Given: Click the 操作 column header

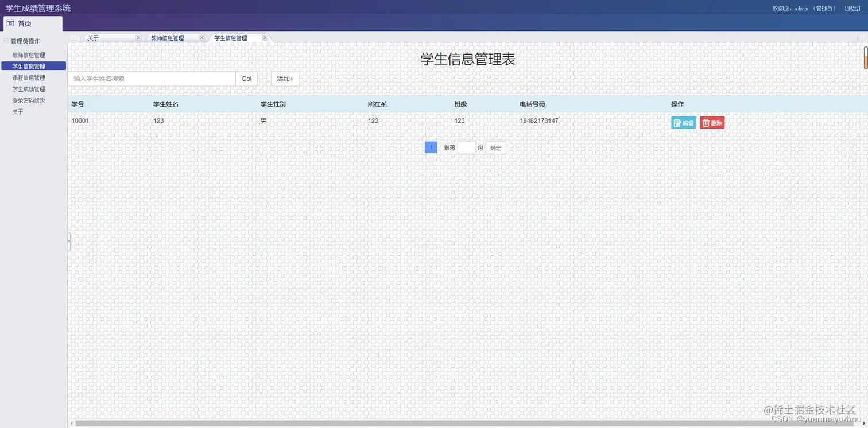Looking at the screenshot, I should pyautogui.click(x=677, y=104).
